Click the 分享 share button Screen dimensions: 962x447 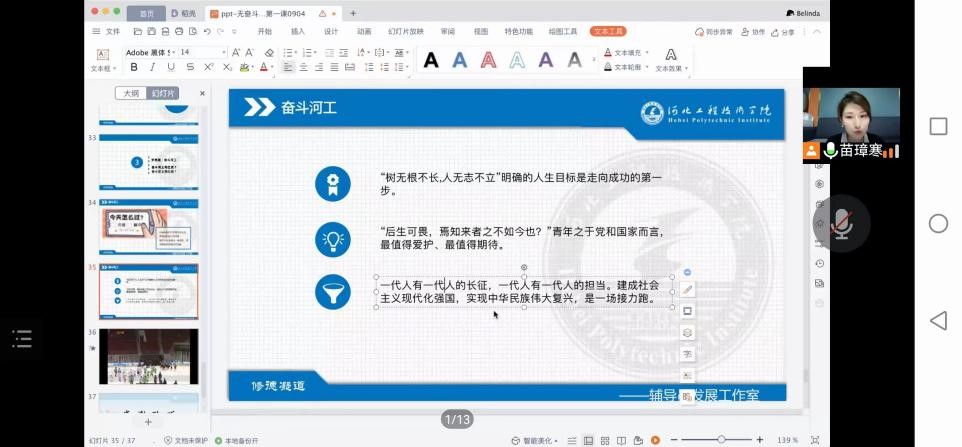point(785,32)
